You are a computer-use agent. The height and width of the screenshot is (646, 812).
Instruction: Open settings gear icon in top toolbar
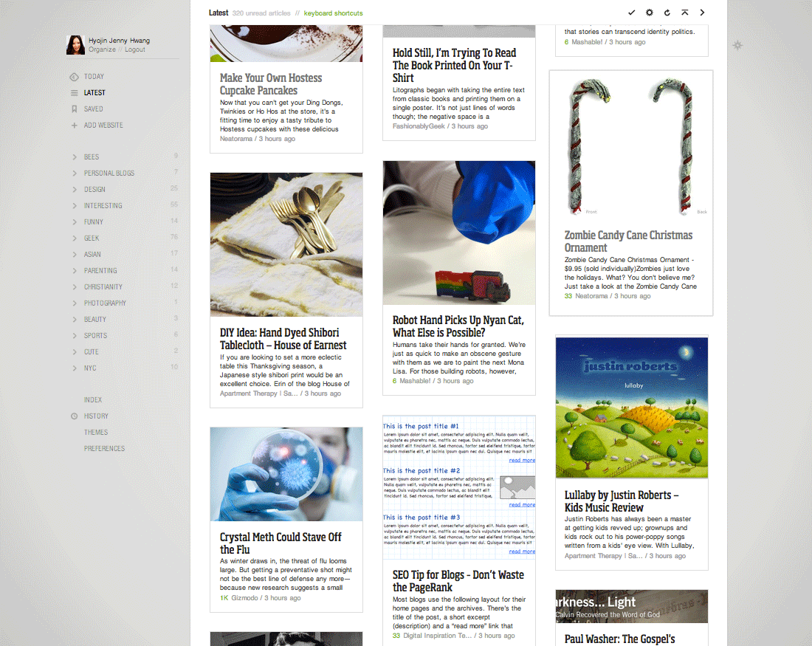click(x=650, y=13)
